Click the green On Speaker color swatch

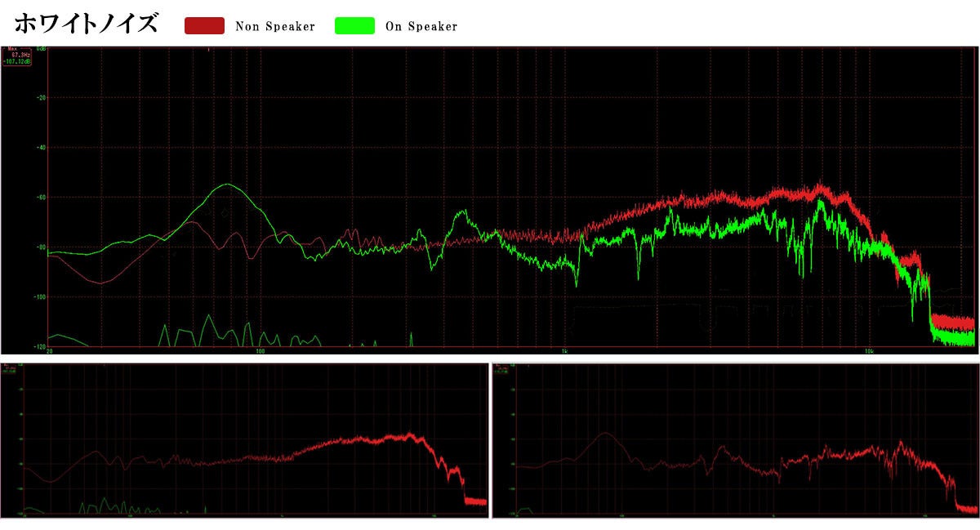coord(354,26)
